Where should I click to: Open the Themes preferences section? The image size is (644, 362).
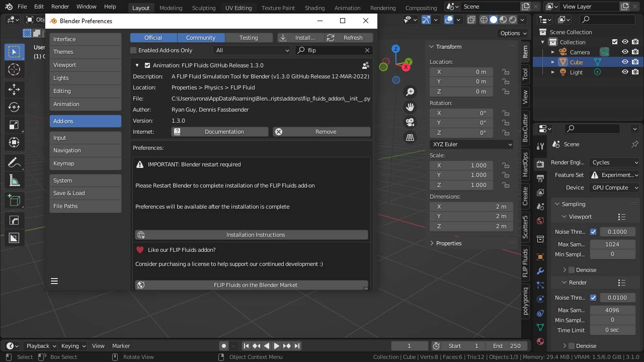pyautogui.click(x=86, y=52)
